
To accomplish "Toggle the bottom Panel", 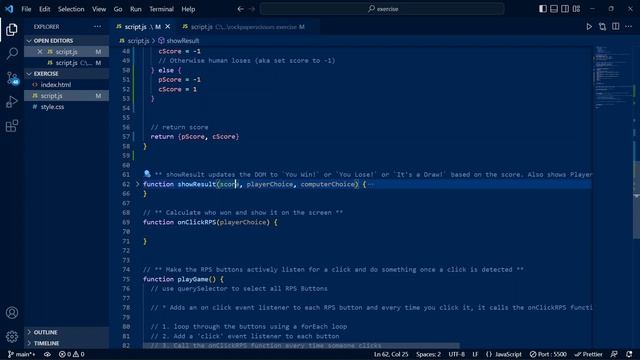I will tap(554, 9).
